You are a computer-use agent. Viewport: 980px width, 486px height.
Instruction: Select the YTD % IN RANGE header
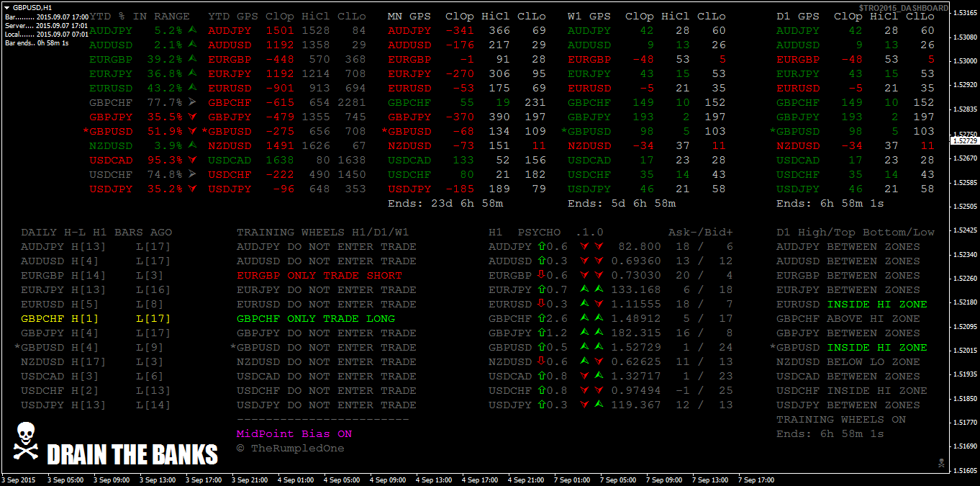point(141,16)
